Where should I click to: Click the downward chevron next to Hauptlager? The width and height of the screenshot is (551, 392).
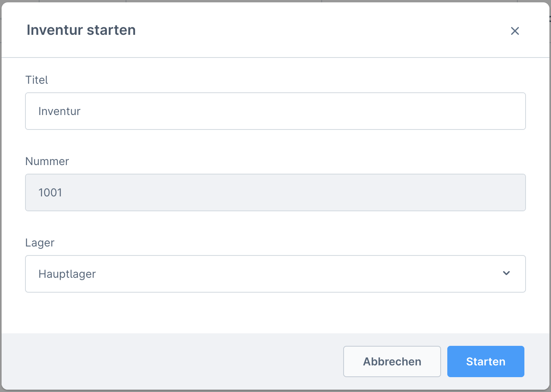(x=506, y=273)
